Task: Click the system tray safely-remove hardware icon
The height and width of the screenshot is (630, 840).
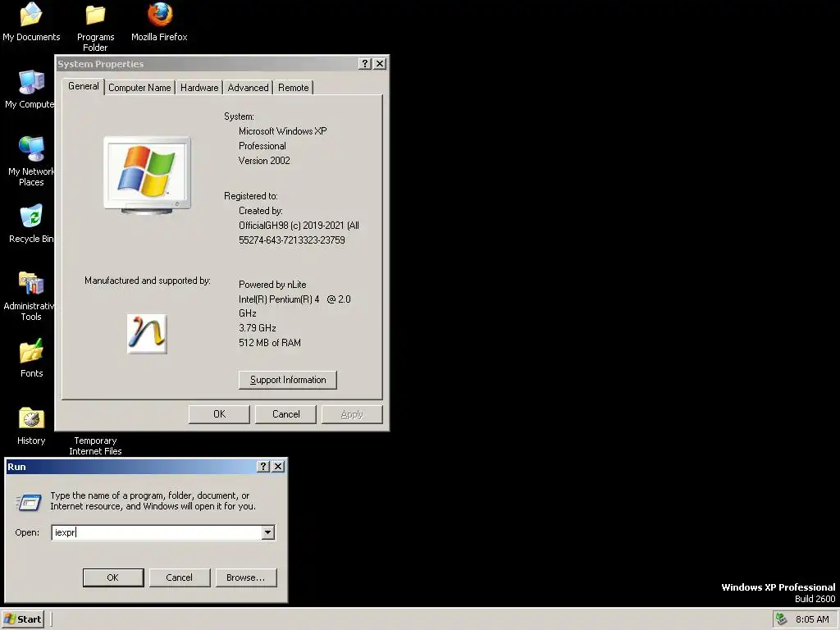Action: point(782,619)
